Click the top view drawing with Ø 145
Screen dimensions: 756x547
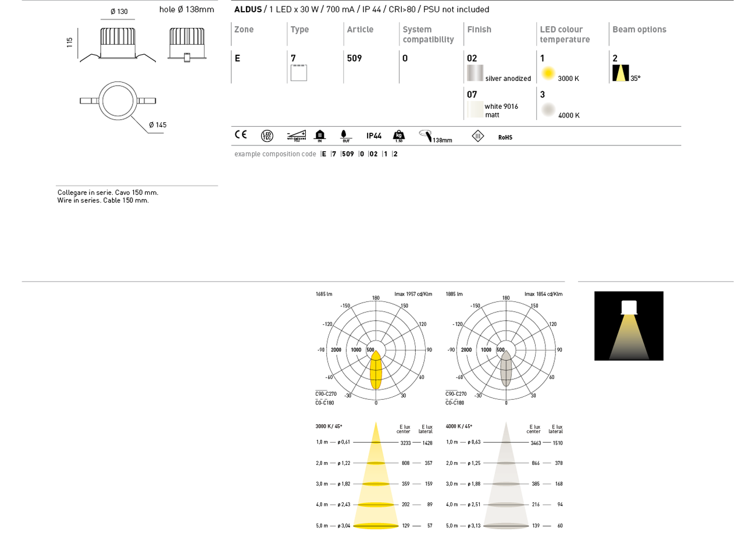tap(118, 101)
